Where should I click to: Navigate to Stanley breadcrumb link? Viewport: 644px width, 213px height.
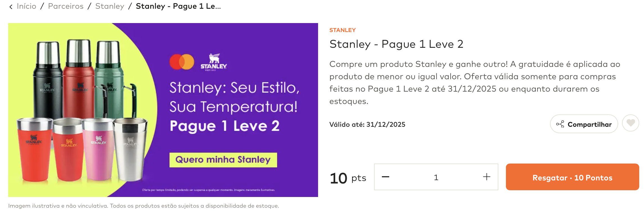[110, 6]
